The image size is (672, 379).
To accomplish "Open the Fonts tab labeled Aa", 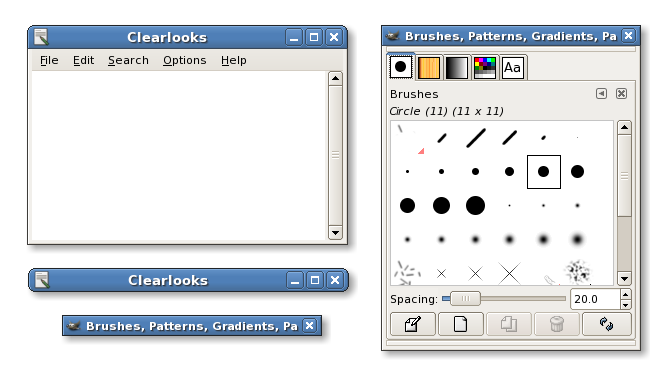I will (x=513, y=68).
